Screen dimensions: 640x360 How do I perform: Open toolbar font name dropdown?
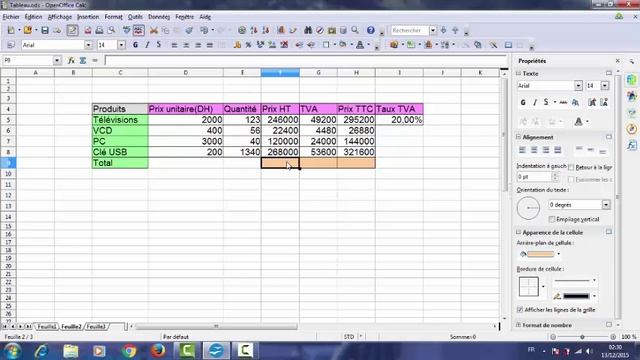(x=88, y=45)
